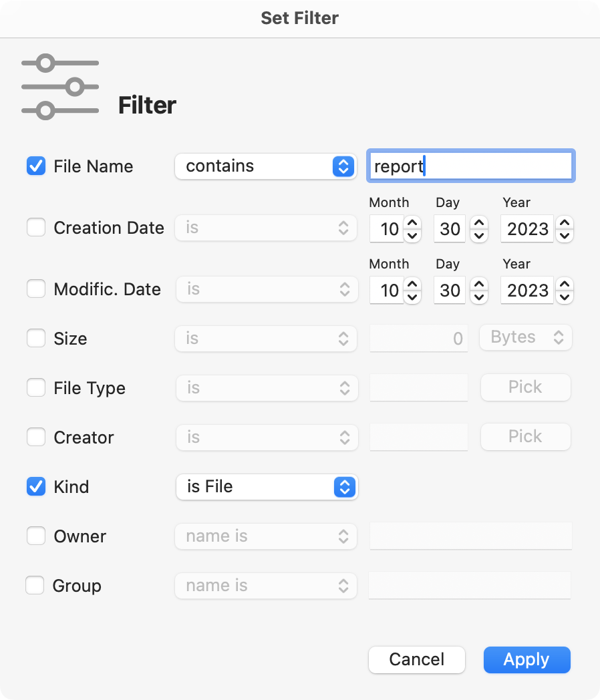Screen dimensions: 600x700
Task: Enable the Creation Date checkbox
Action: (x=36, y=227)
